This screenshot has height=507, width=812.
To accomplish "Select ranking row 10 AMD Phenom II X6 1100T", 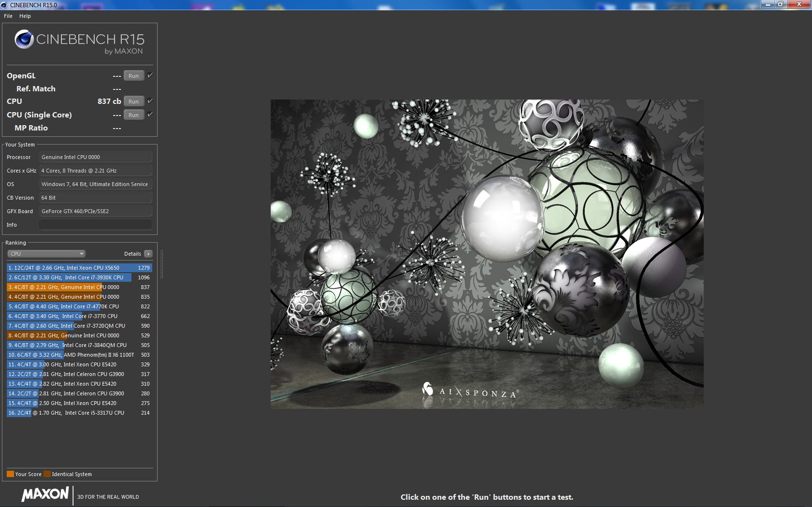I will [x=79, y=355].
